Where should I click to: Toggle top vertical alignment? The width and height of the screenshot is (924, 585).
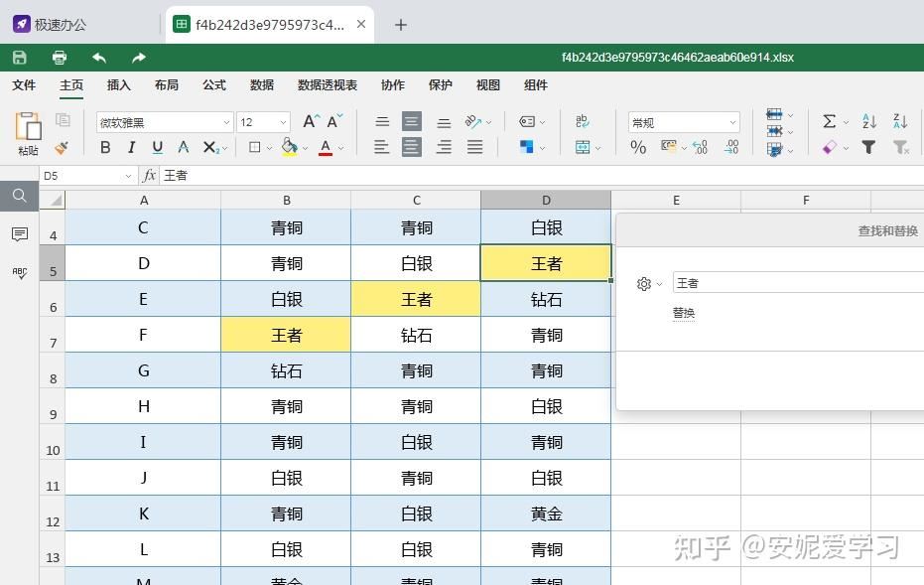[382, 122]
